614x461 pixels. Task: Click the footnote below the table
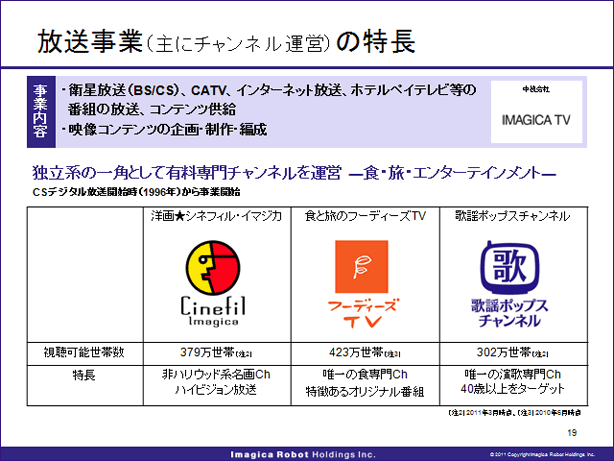(x=515, y=413)
